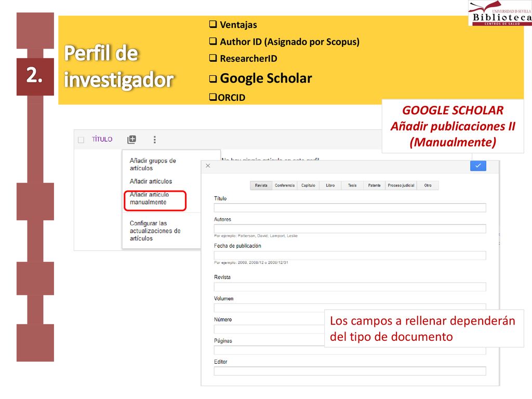Click the ResearcherID checkbox bullet
532x399 pixels.
click(212, 58)
